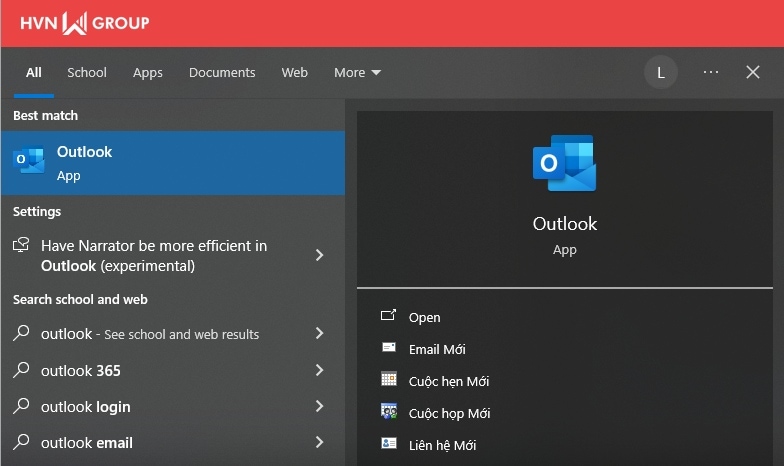Viewport: 784px width, 466px height.
Task: Expand the More filter dropdown
Action: [357, 72]
